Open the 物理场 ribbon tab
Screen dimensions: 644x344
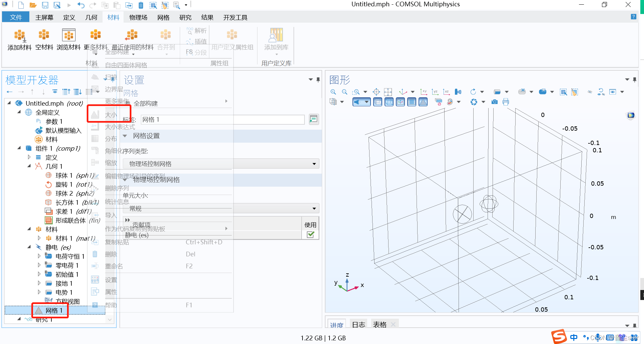pos(138,17)
